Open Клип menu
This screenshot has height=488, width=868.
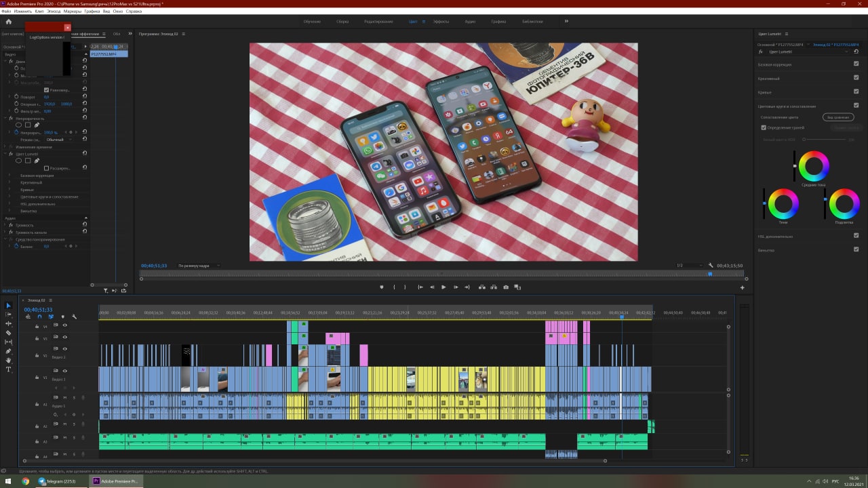[39, 12]
